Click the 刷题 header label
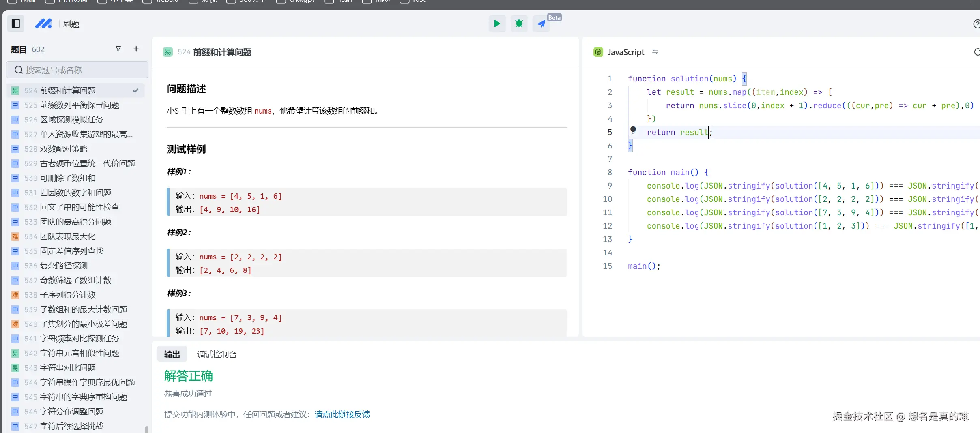Screen dimensions: 980x433 tap(71, 24)
